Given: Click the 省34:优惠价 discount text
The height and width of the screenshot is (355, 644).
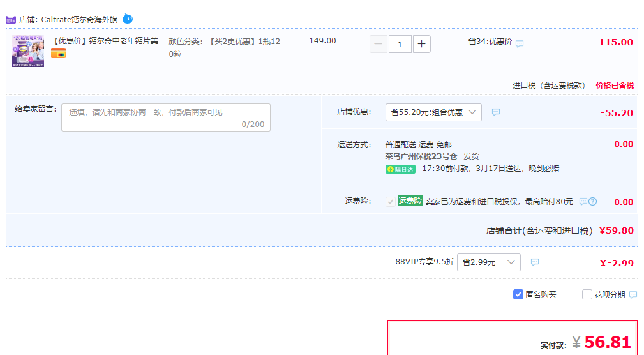Looking at the screenshot, I should (x=490, y=42).
